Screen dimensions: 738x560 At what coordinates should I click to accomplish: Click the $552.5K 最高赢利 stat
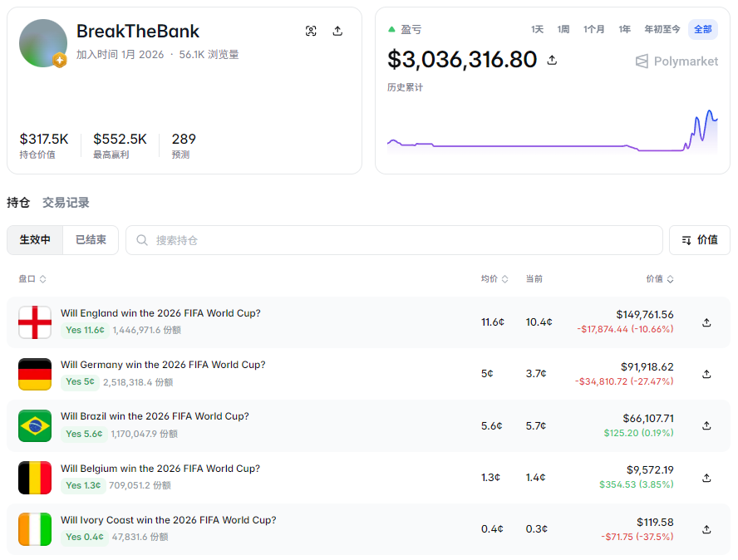(x=120, y=145)
